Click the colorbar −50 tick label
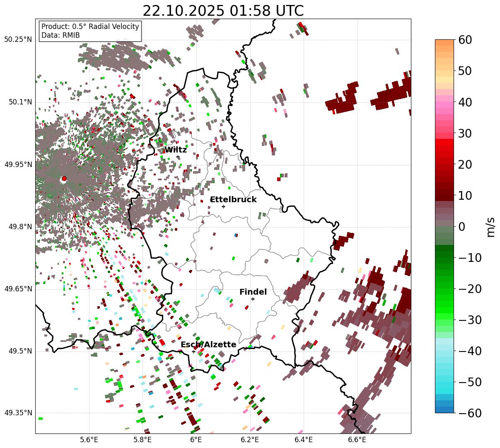Image resolution: width=500 pixels, height=448 pixels. pos(470,382)
